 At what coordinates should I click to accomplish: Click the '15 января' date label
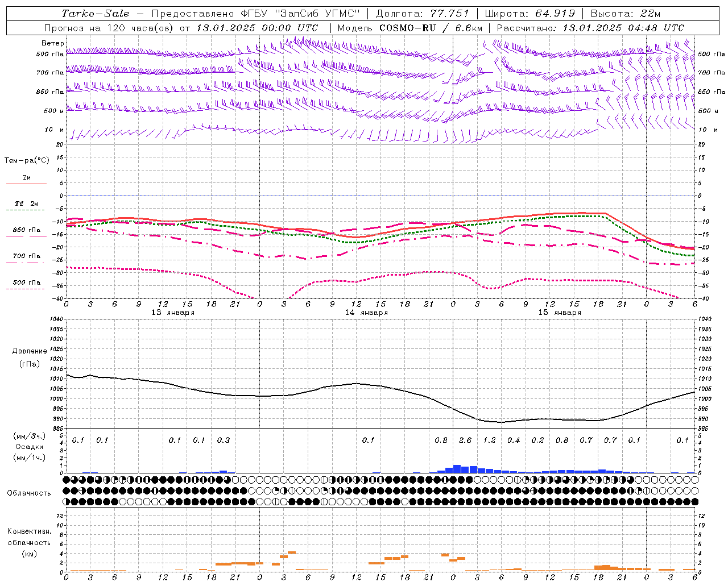(560, 313)
